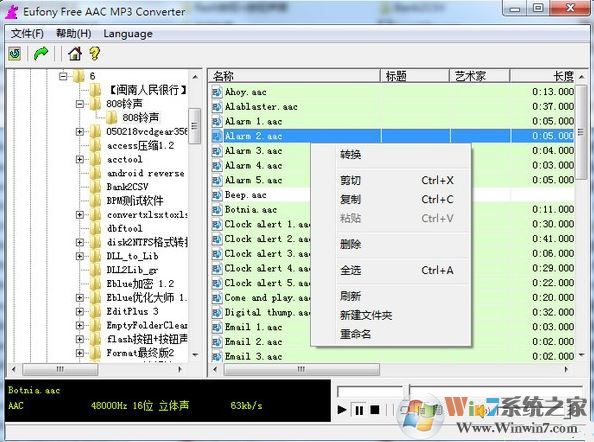Click the folder icon of dbftool
Screen dimensions: 594x442
point(95,228)
